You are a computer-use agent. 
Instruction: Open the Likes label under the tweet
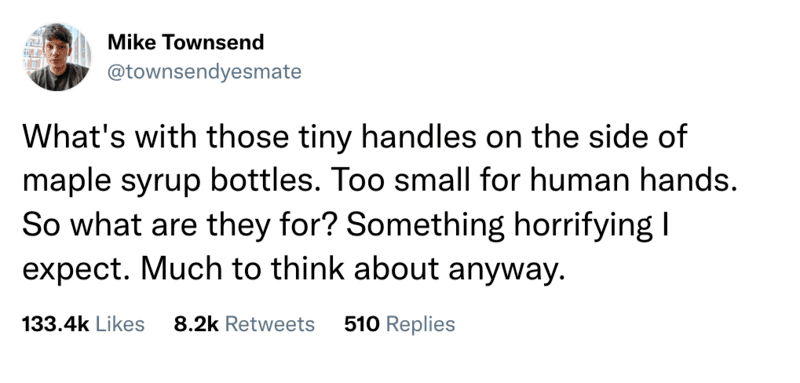pos(120,324)
